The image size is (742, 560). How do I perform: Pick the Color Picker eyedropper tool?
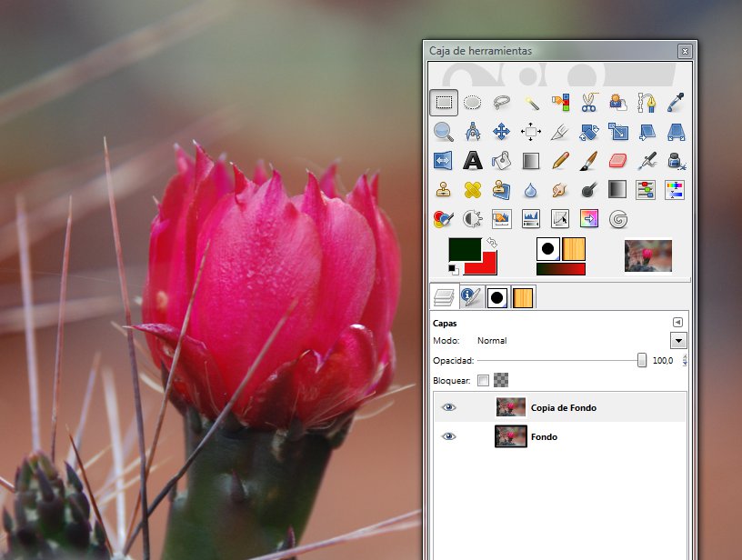click(x=676, y=103)
